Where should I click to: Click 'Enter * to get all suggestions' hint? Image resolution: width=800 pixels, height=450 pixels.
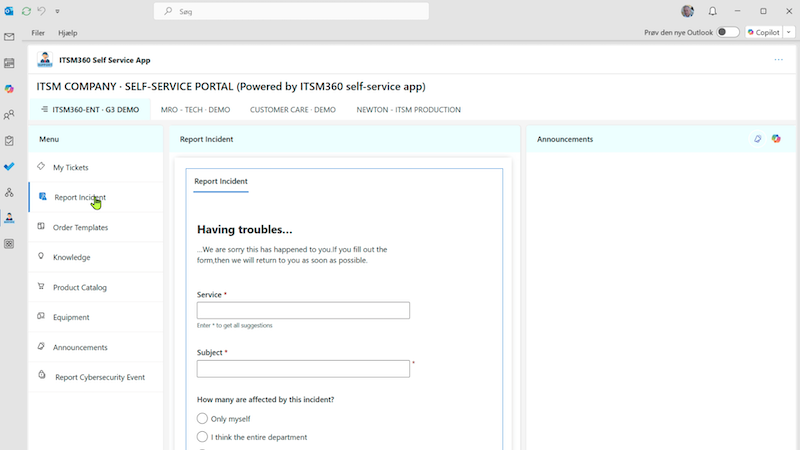(x=235, y=326)
